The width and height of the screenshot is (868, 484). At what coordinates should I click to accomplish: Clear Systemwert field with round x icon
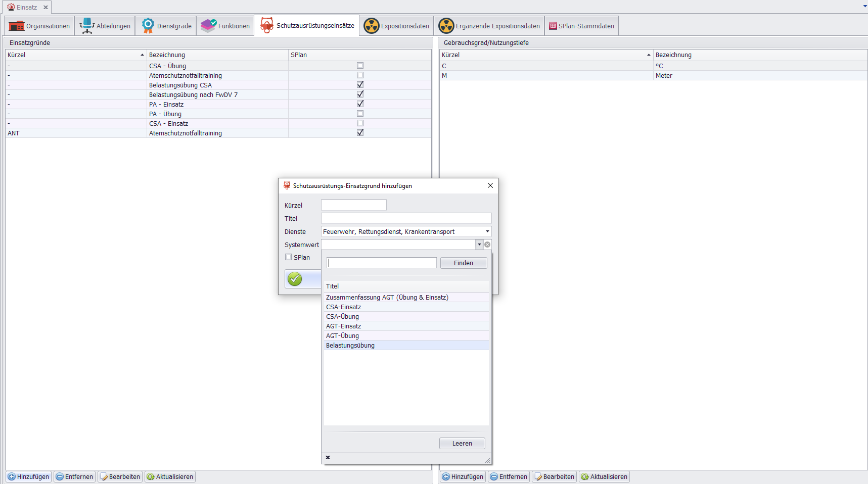(487, 245)
